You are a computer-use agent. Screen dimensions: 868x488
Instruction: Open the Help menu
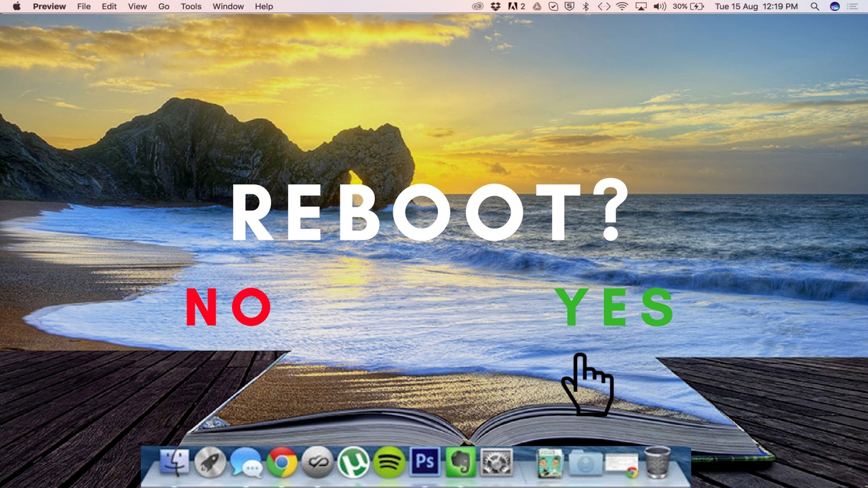[x=264, y=6]
